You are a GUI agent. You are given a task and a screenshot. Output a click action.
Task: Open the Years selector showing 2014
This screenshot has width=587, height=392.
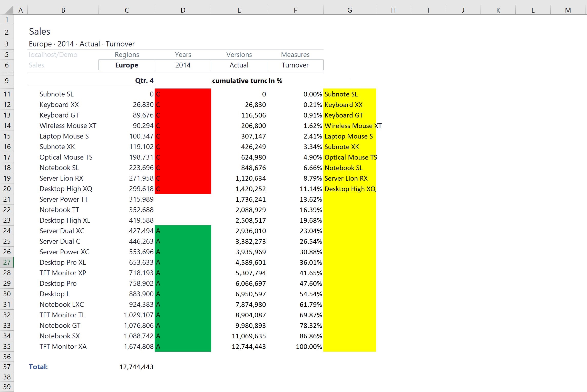(x=183, y=65)
